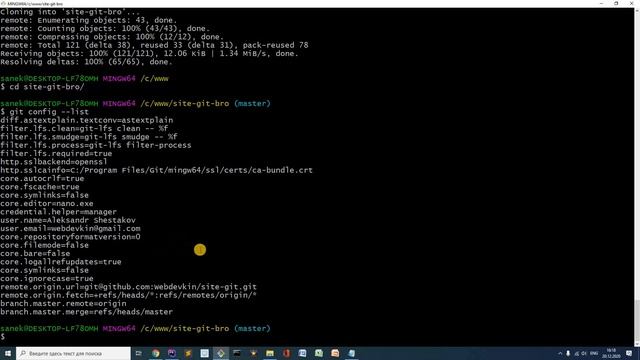Open the purple PhpStorm taskbar icon
The height and width of the screenshot is (360, 640).
tap(172, 353)
